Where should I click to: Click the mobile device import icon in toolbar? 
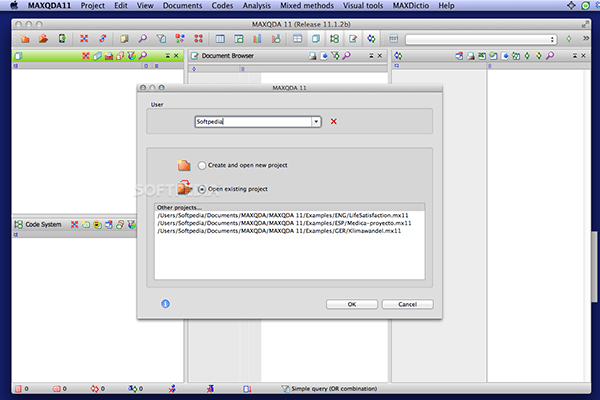pyautogui.click(x=62, y=39)
